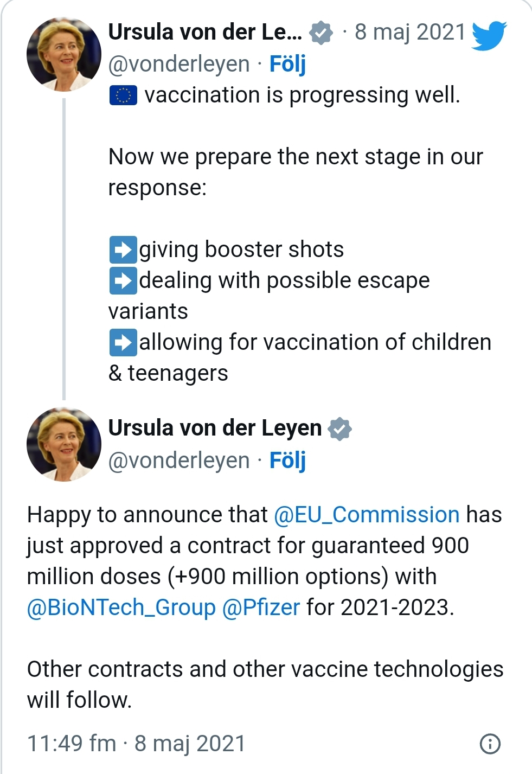532x774 pixels.
Task: Open the tweet info icon at bottom
Action: (490, 744)
